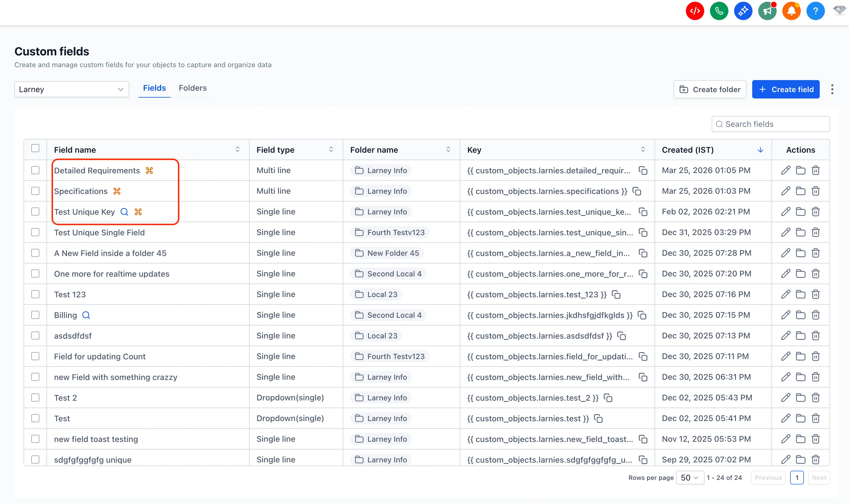Check the Test Unique Key row
849x504 pixels.
coord(35,212)
